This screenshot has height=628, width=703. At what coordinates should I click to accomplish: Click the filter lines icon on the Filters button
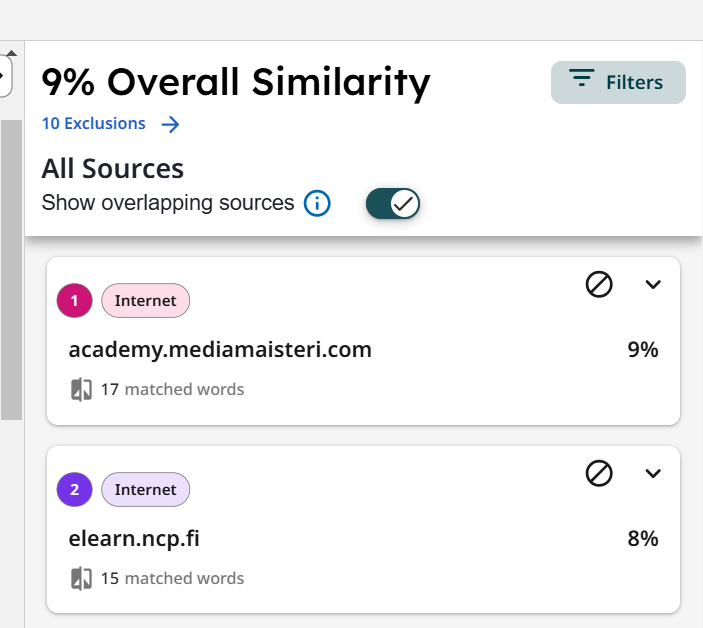pos(581,78)
